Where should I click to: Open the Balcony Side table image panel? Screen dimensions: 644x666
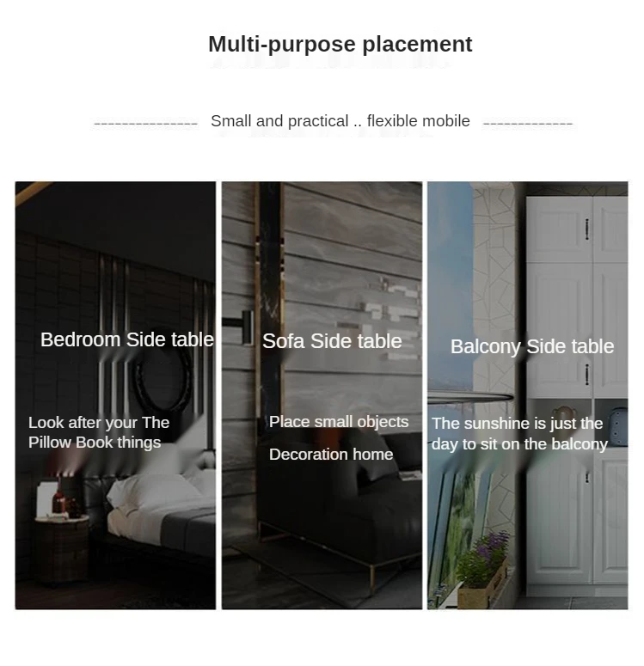pyautogui.click(x=528, y=395)
